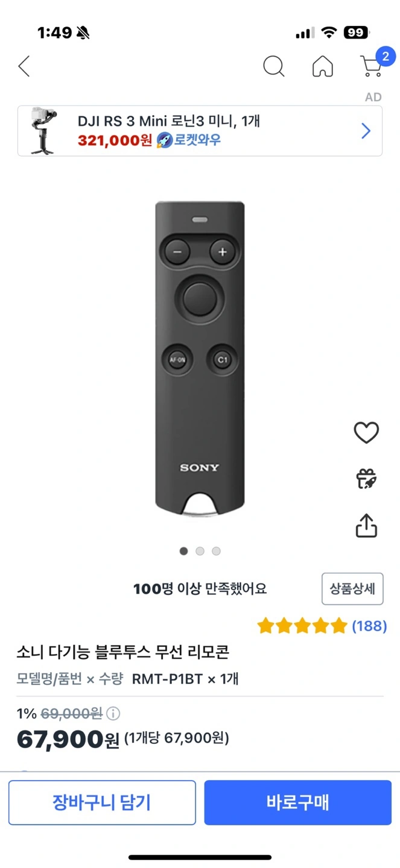Open the shopping cart

[370, 68]
